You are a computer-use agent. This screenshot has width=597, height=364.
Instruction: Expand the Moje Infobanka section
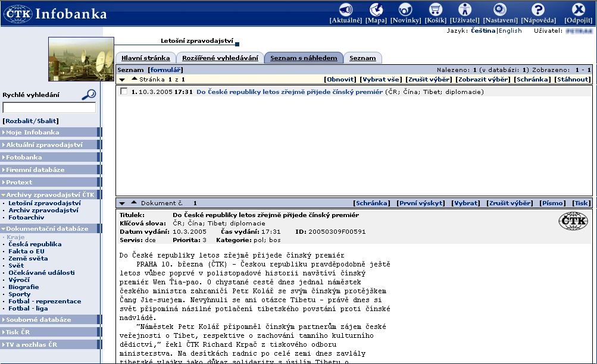[33, 132]
